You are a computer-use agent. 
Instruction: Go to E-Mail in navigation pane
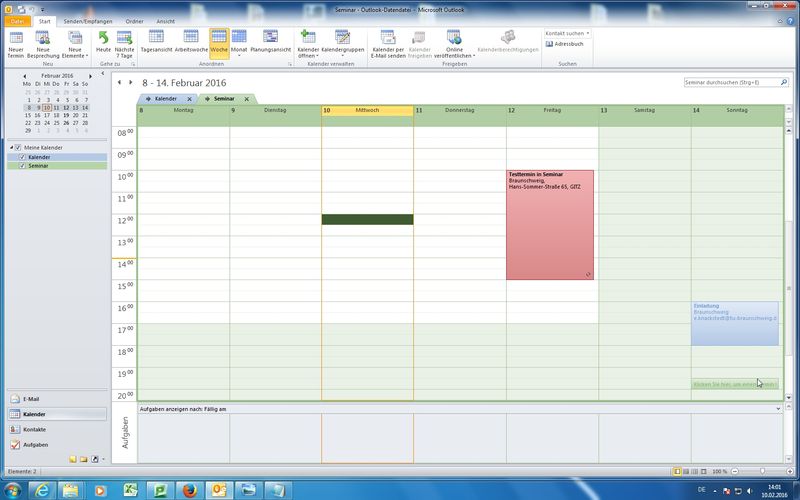(x=32, y=399)
